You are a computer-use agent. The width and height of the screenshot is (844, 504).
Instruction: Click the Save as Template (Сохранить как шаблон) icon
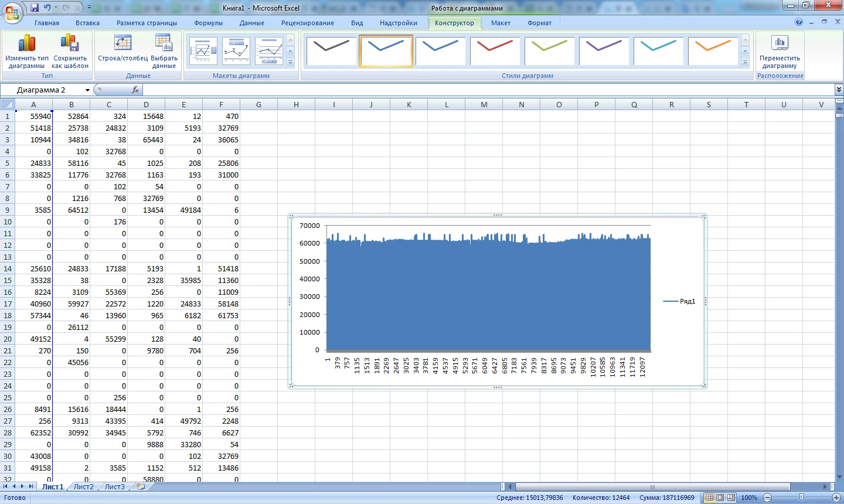pyautogui.click(x=70, y=52)
